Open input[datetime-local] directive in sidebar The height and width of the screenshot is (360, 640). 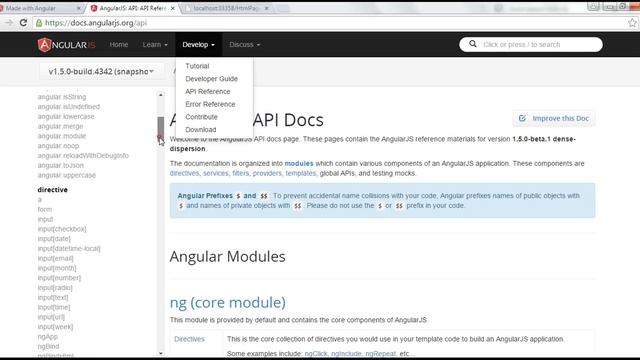[x=69, y=249]
